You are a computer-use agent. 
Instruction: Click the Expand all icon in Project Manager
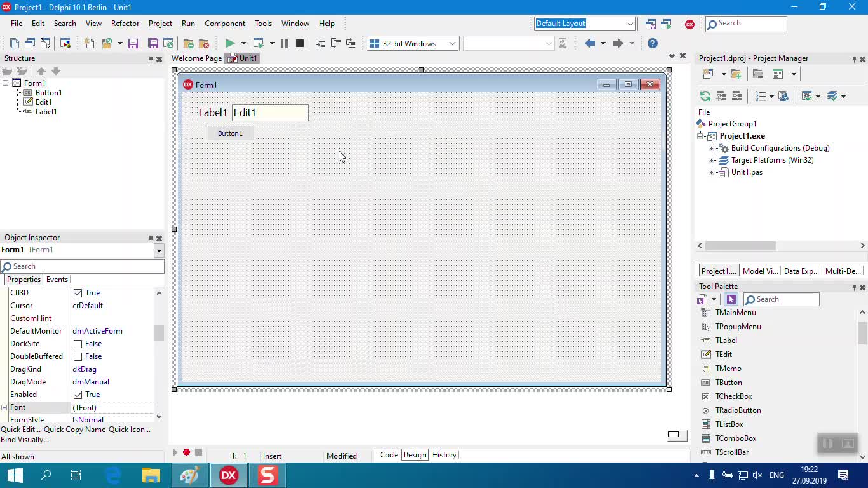tap(721, 96)
